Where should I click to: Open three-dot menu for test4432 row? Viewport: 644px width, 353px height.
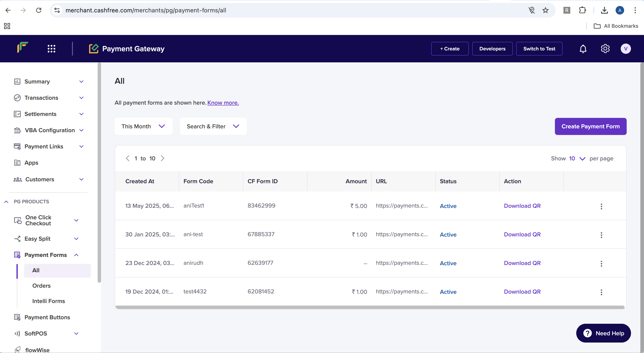click(601, 292)
